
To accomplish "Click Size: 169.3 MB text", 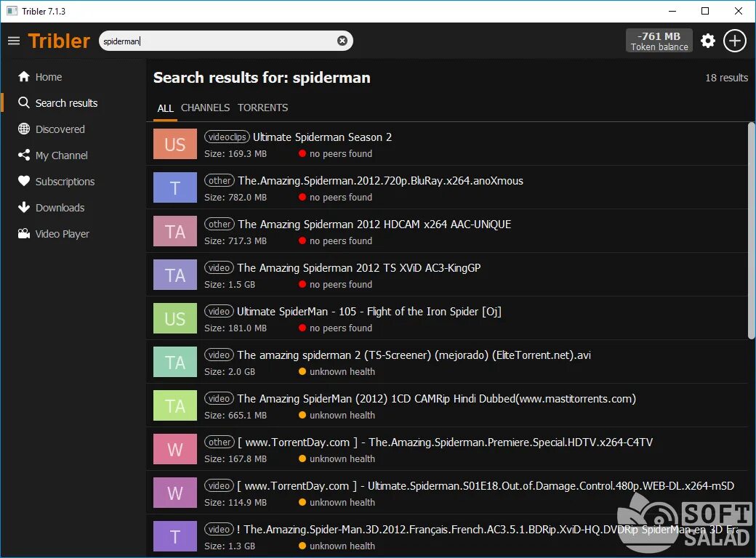I will (236, 154).
